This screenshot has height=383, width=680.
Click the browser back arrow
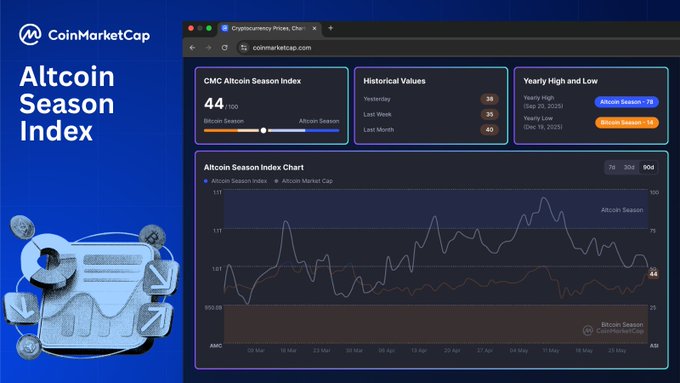(193, 48)
